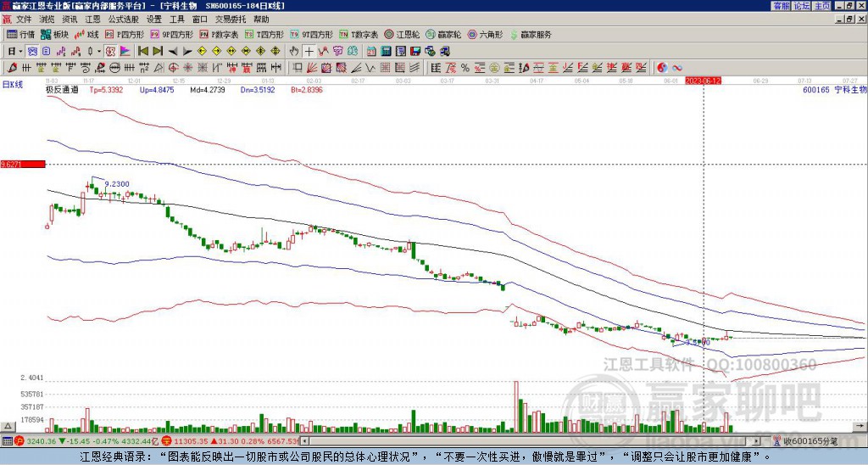Click the 论坛 button in title bar

802,6
